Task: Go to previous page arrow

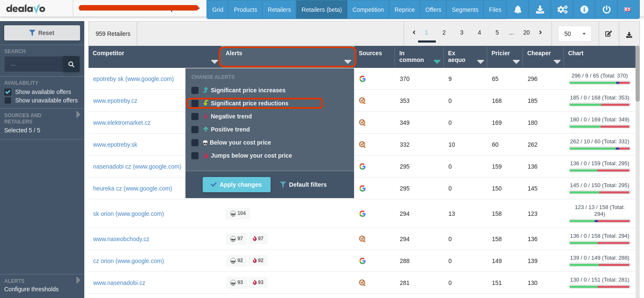Action: coord(414,32)
